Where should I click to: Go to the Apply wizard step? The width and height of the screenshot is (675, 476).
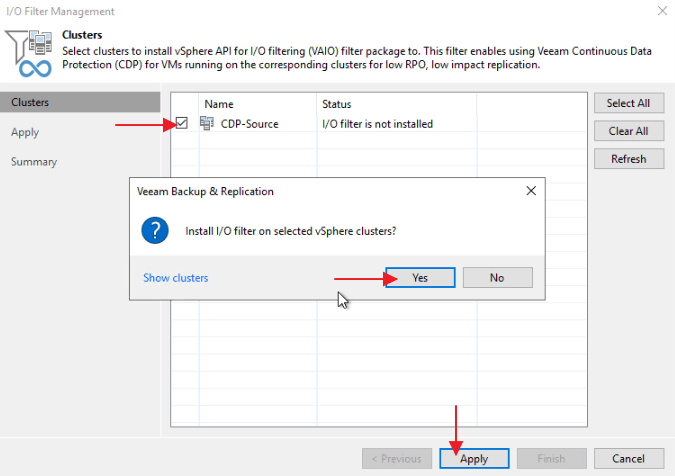pos(25,132)
